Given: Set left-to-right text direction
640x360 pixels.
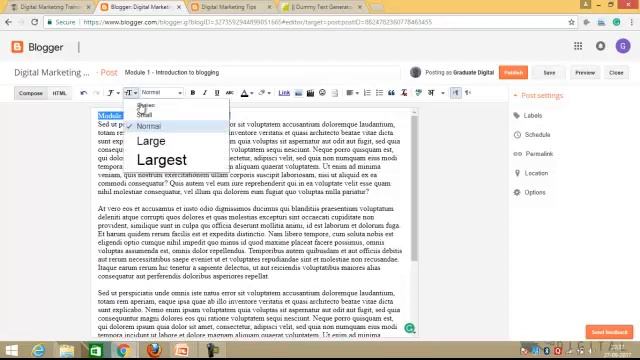Looking at the screenshot, I should (456, 93).
